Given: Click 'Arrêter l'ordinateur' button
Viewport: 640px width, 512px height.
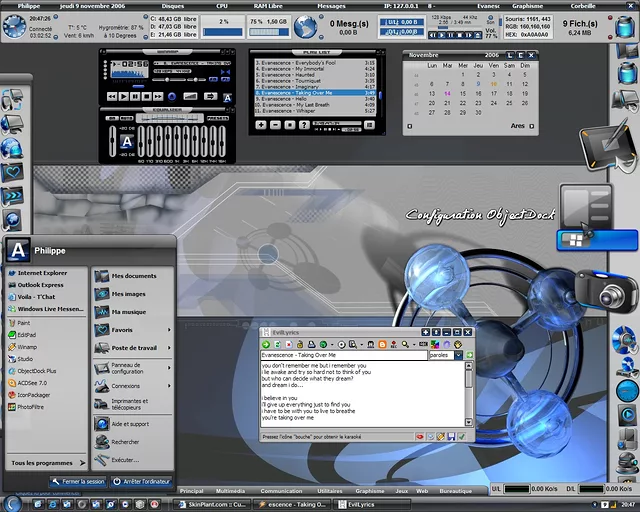Looking at the screenshot, I should 141,481.
